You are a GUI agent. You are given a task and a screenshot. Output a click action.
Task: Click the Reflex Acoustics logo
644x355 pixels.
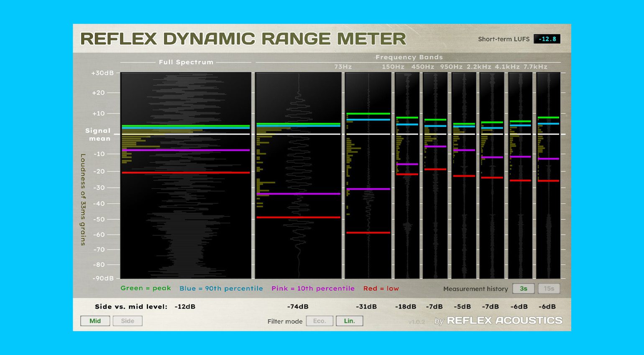pos(504,320)
